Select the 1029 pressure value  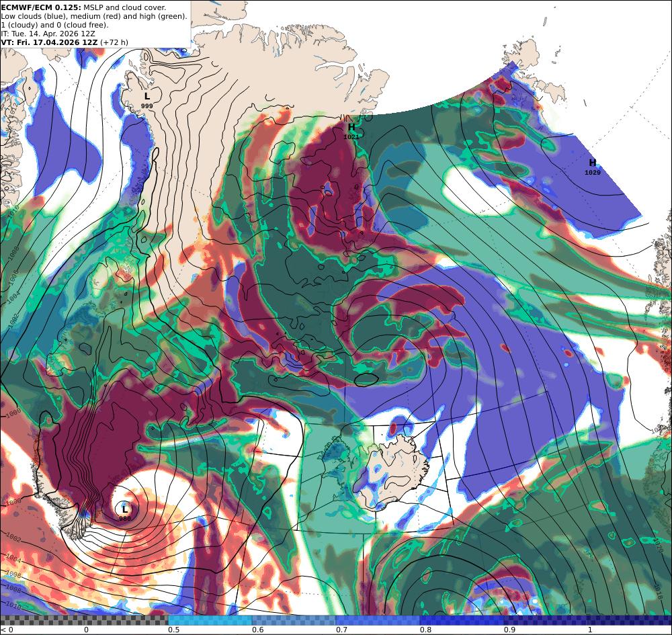point(592,172)
